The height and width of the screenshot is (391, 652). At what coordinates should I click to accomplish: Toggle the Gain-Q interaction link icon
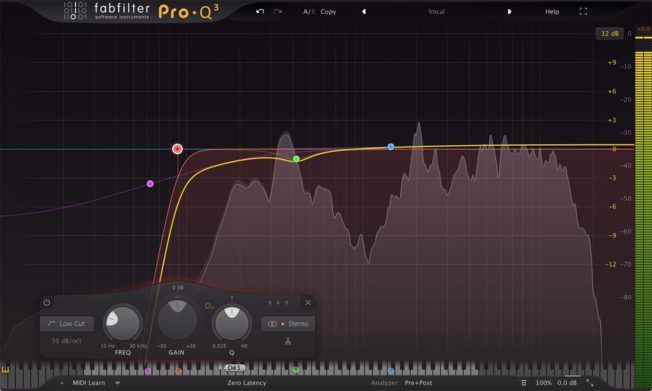[x=209, y=306]
